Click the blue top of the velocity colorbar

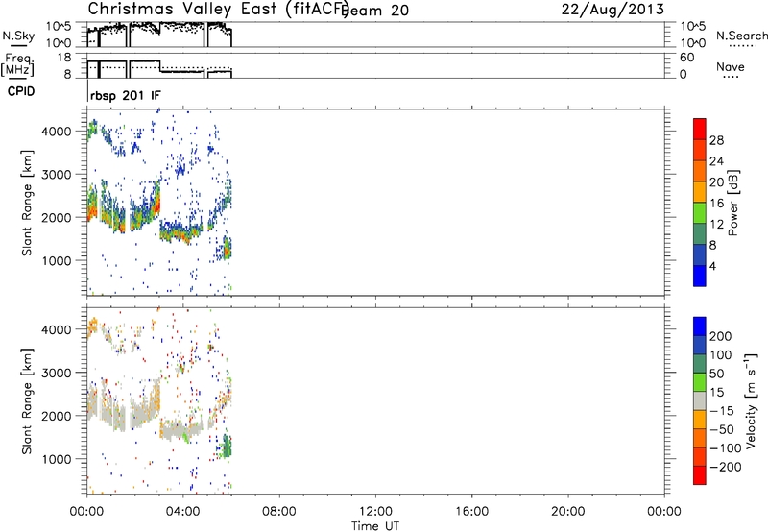point(700,326)
